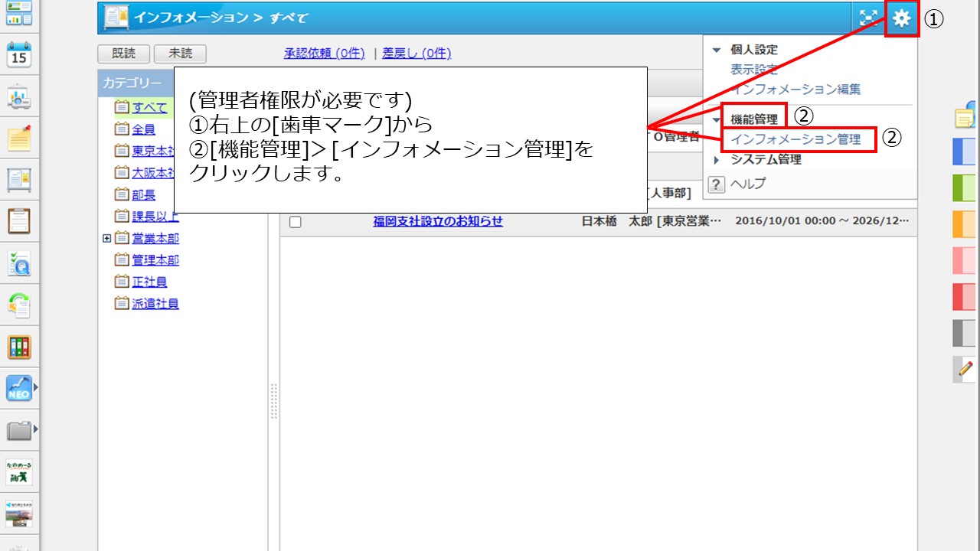980x551 pixels.
Task: Select the すべて category
Action: [x=149, y=107]
